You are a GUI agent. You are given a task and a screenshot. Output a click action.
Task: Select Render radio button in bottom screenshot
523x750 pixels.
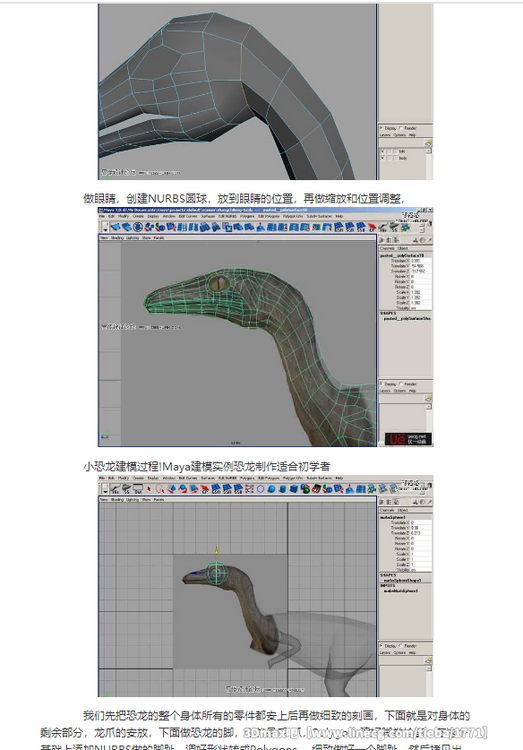tap(401, 646)
